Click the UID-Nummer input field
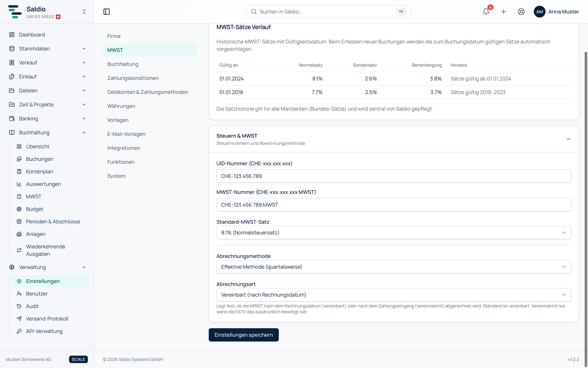Viewport: 588px width, 368px height. (x=394, y=176)
